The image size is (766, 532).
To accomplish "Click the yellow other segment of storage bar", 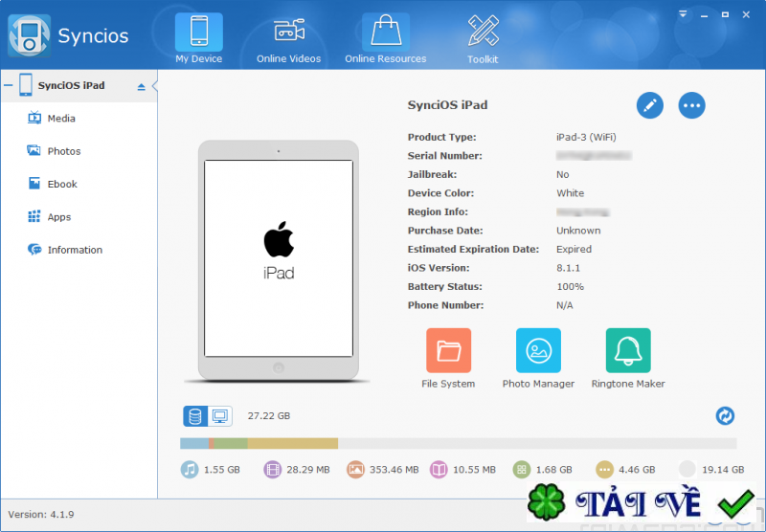I will pyautogui.click(x=293, y=443).
